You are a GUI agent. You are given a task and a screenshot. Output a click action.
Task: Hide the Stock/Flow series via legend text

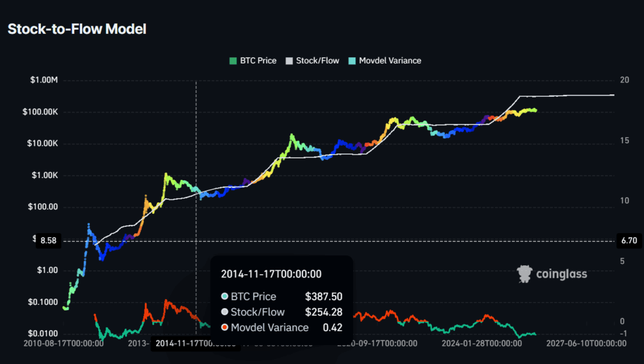point(318,61)
